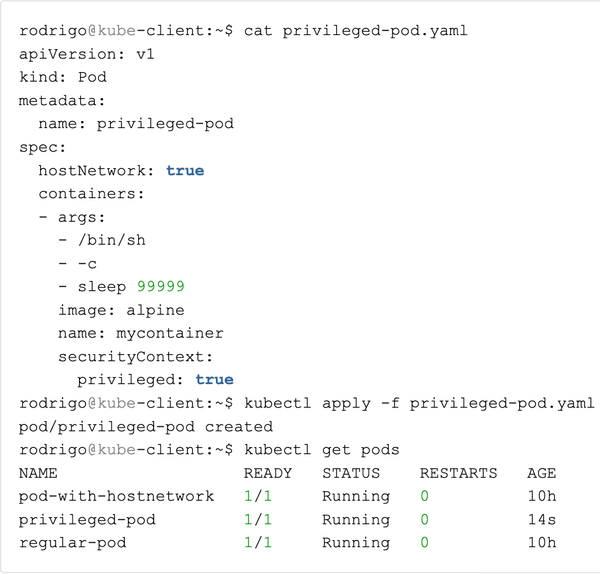
Task: Click the "kind: Pod" line
Action: pyautogui.click(x=63, y=77)
